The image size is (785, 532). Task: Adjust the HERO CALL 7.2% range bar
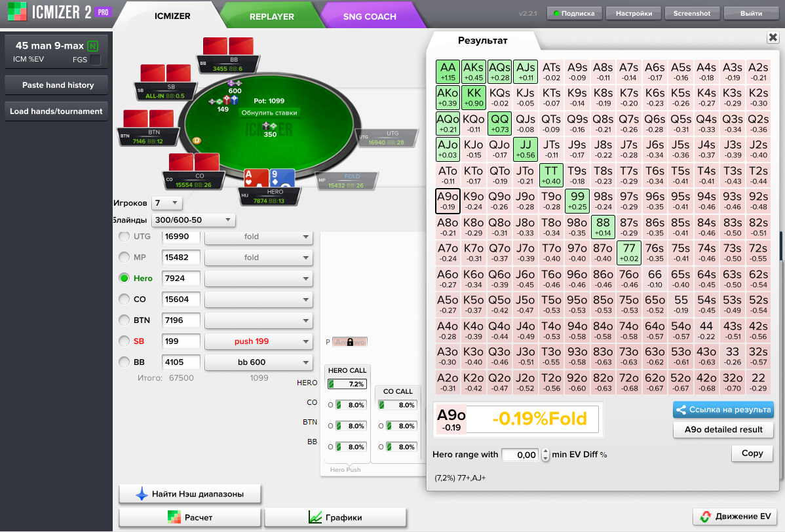pos(347,384)
